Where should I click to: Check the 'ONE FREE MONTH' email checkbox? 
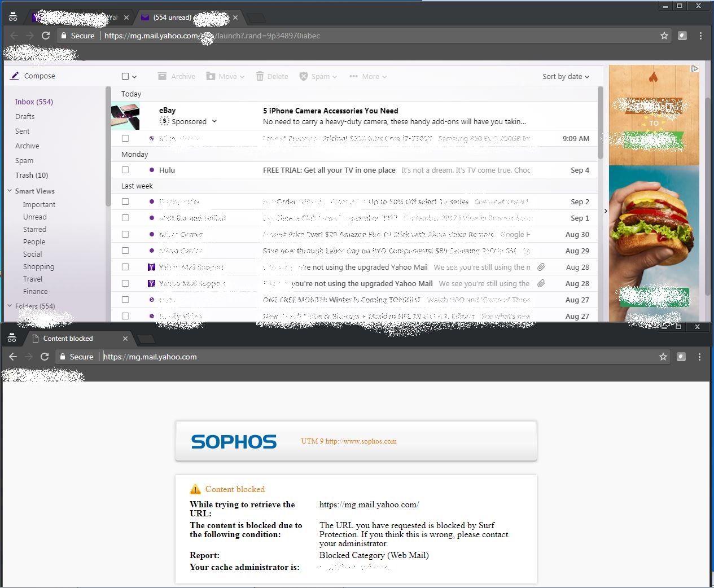[x=125, y=300]
